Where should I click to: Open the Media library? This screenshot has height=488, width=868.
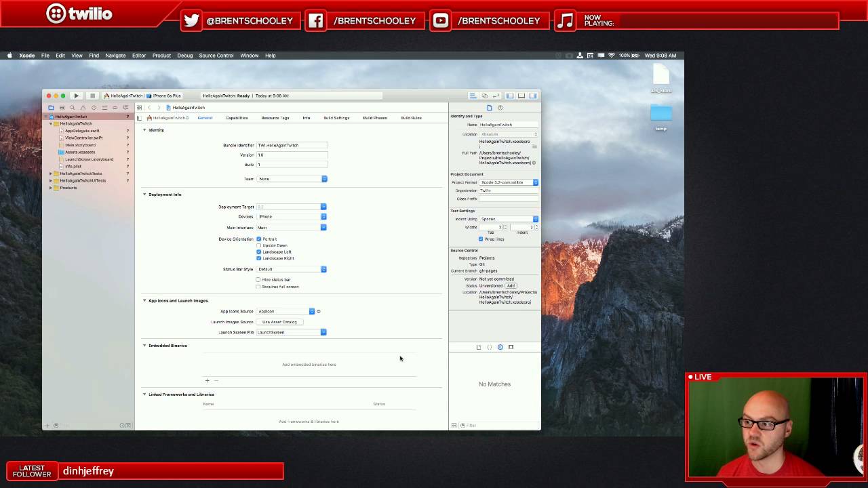point(511,347)
